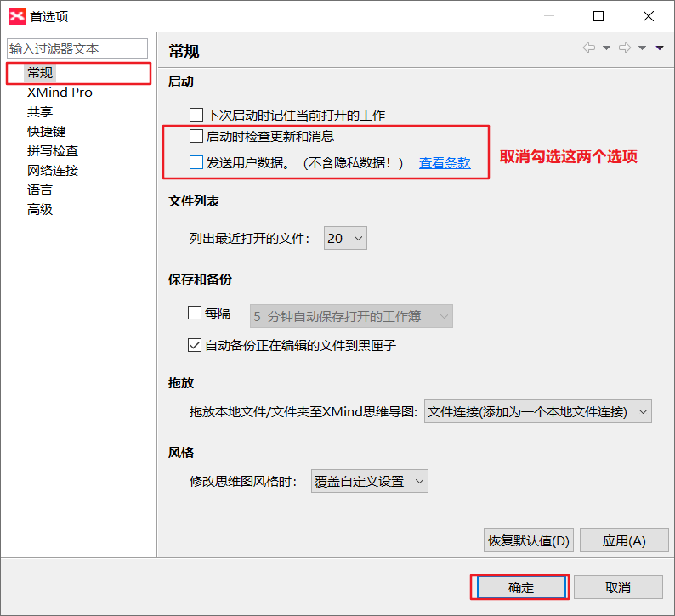Select 网络连接 in the preferences tree
Image resolution: width=675 pixels, height=616 pixels.
53,170
